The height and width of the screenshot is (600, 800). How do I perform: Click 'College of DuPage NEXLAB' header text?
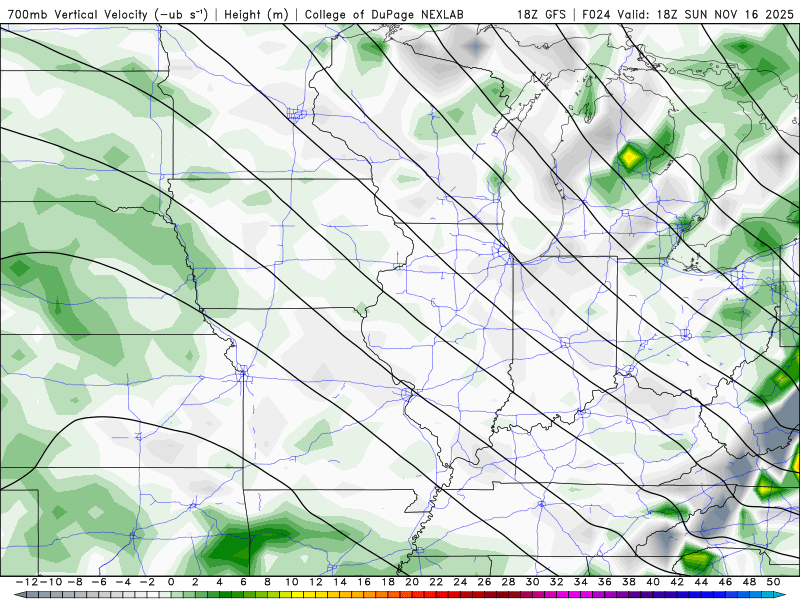(384, 15)
